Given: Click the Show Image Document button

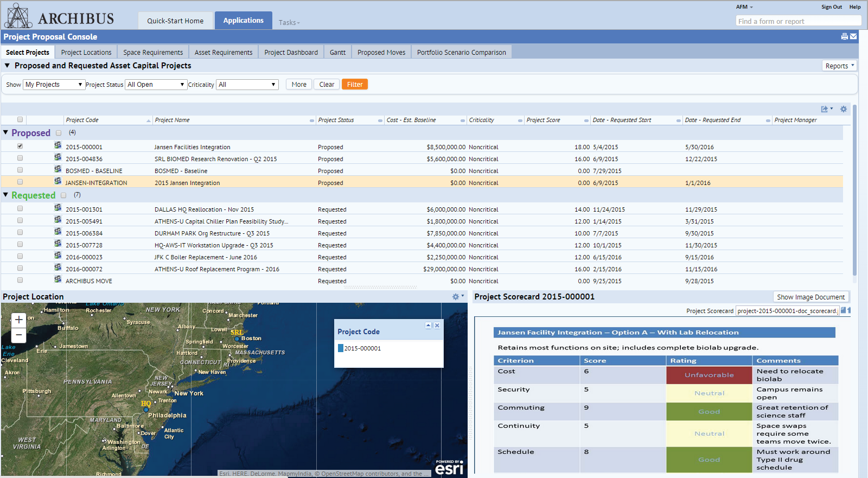Looking at the screenshot, I should tap(810, 297).
